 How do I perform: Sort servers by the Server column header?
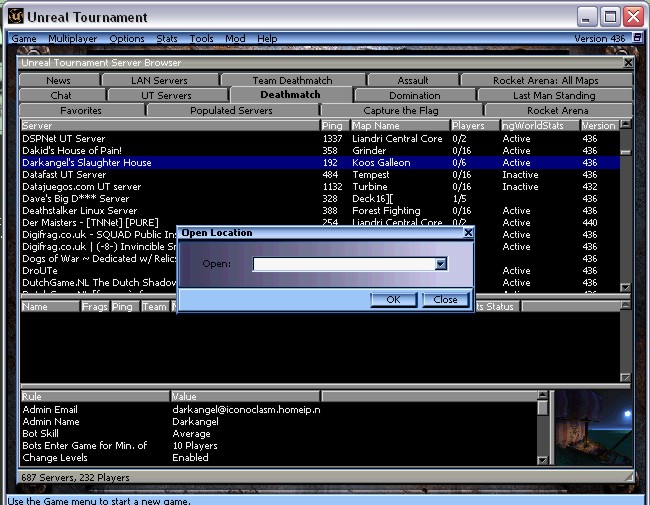point(170,125)
